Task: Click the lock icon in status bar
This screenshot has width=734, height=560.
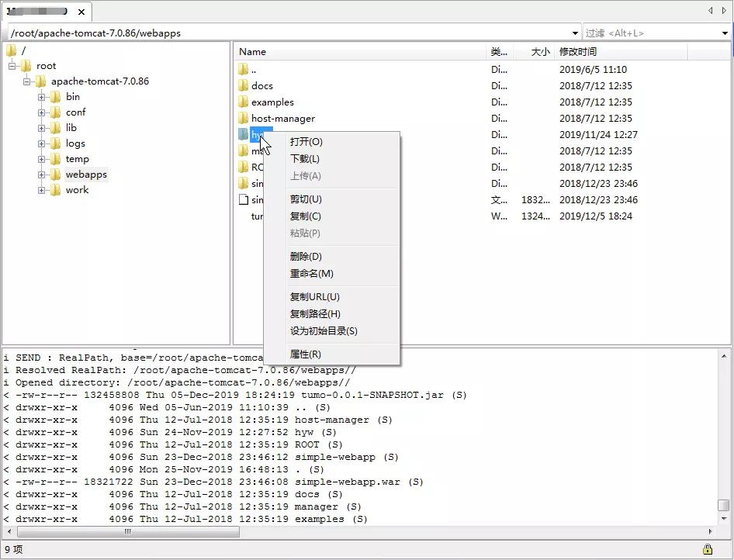Action: (707, 549)
